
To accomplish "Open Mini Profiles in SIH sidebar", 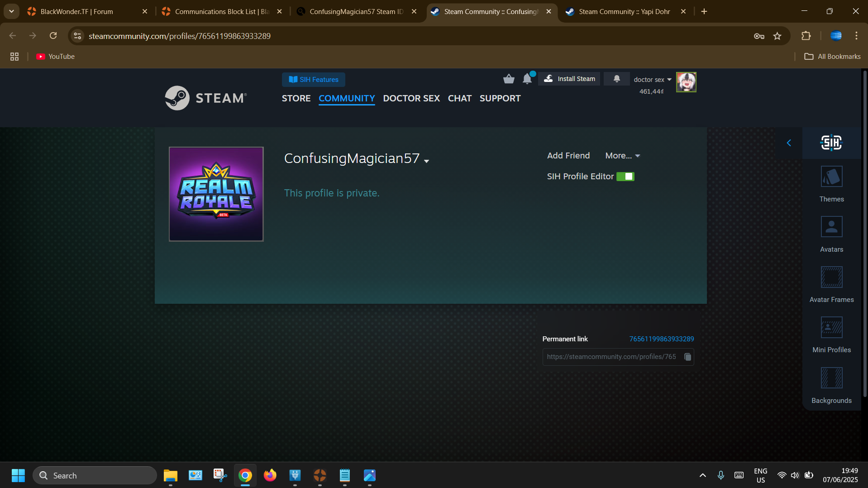I will point(831,335).
